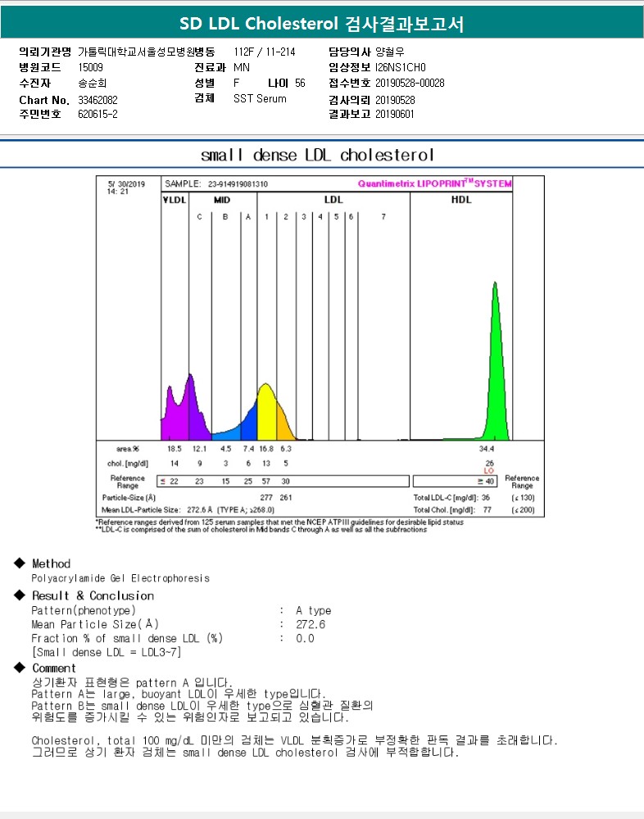Select the Chart No. value 33462082
644x819 pixels.
98,100
